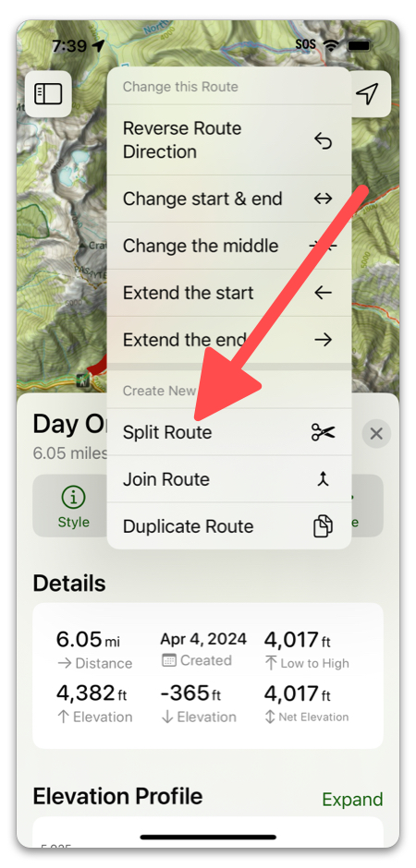Click the Join Route merge icon
This screenshot has height=868, width=416.
(x=323, y=479)
